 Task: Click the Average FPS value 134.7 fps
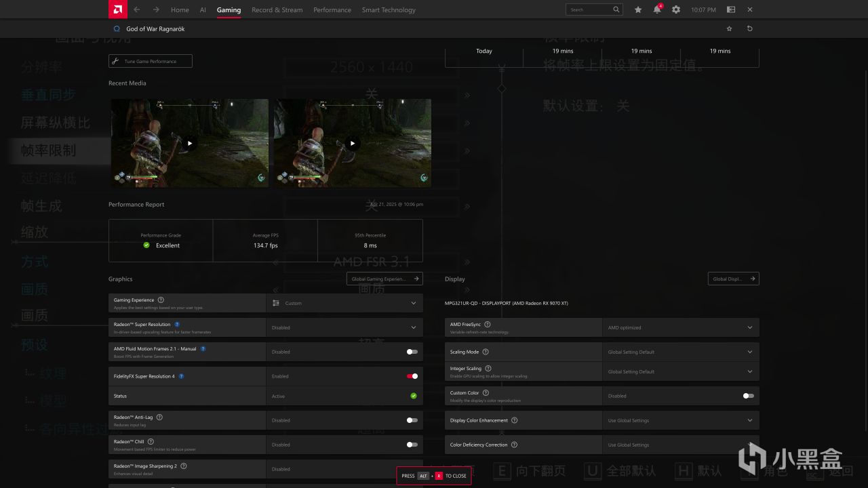click(x=265, y=245)
